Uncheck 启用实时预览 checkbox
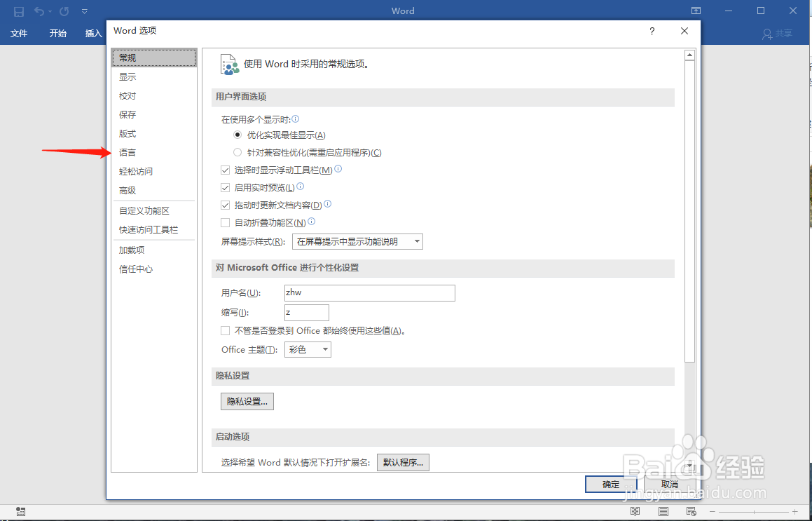The width and height of the screenshot is (812, 521). [226, 188]
